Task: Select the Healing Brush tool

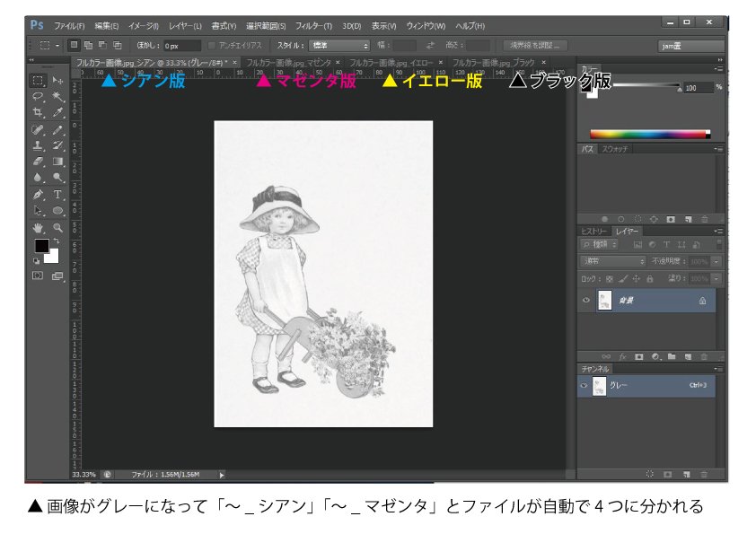Action: 38,129
